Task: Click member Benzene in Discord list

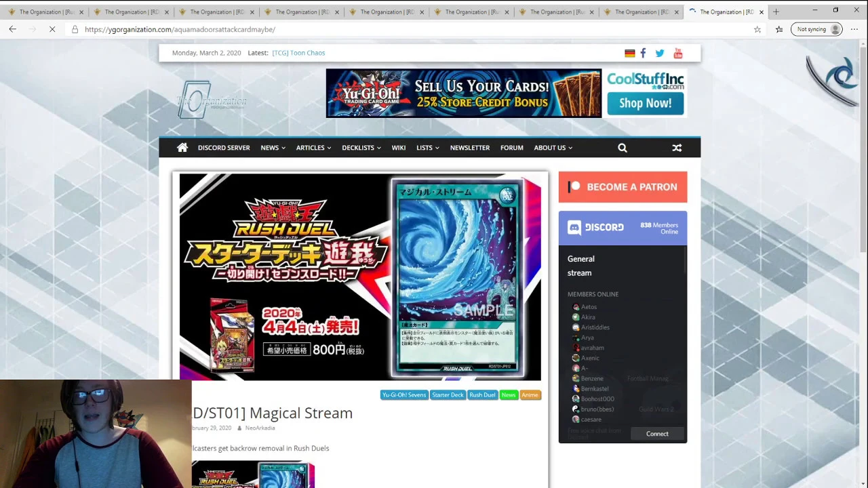Action: (x=592, y=378)
